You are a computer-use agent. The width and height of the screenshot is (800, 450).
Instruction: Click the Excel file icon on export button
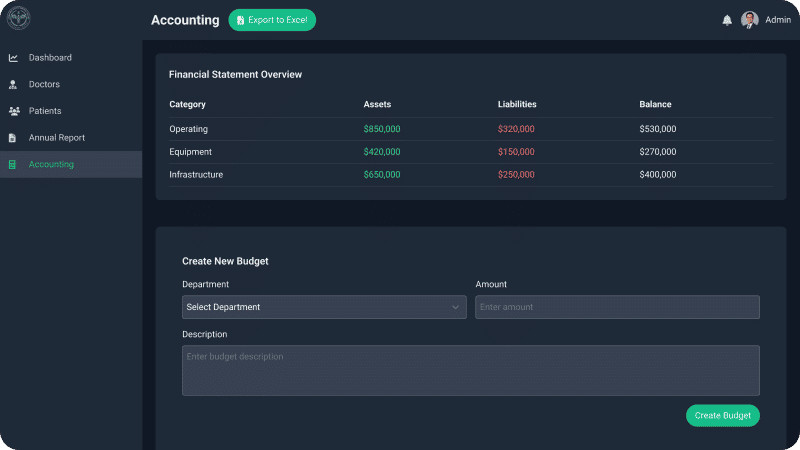pyautogui.click(x=240, y=20)
